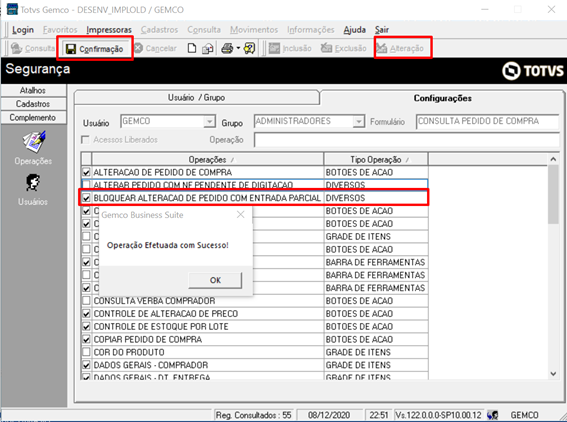Toggle COR DO PRODUTO checkbox
The width and height of the screenshot is (567, 422).
coord(86,352)
